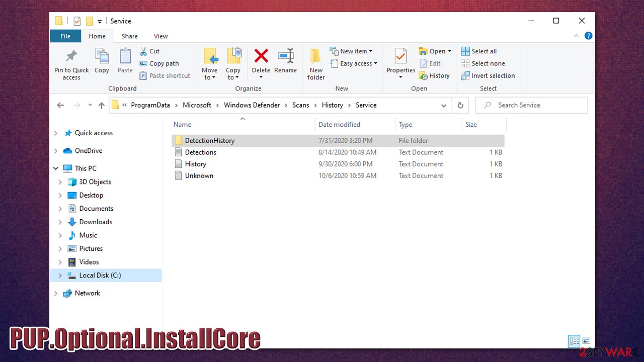Click New folder icon in title bar toolbar

pyautogui.click(x=90, y=21)
